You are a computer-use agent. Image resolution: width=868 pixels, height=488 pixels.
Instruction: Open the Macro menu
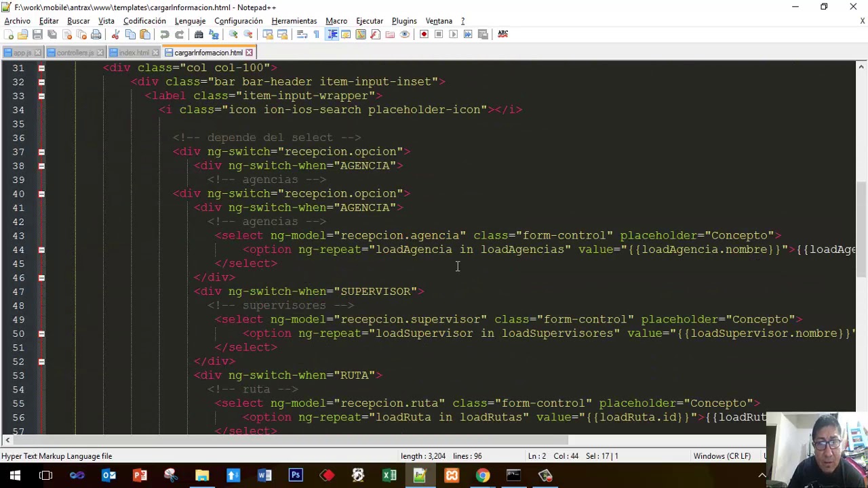(x=336, y=21)
